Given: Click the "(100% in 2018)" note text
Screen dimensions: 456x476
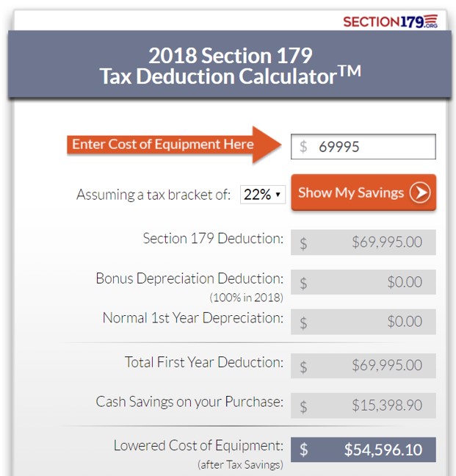Looking at the screenshot, I should [x=246, y=297].
